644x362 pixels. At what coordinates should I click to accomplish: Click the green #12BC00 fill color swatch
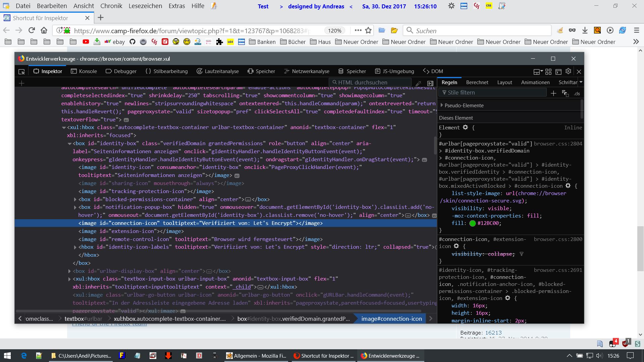[473, 223]
